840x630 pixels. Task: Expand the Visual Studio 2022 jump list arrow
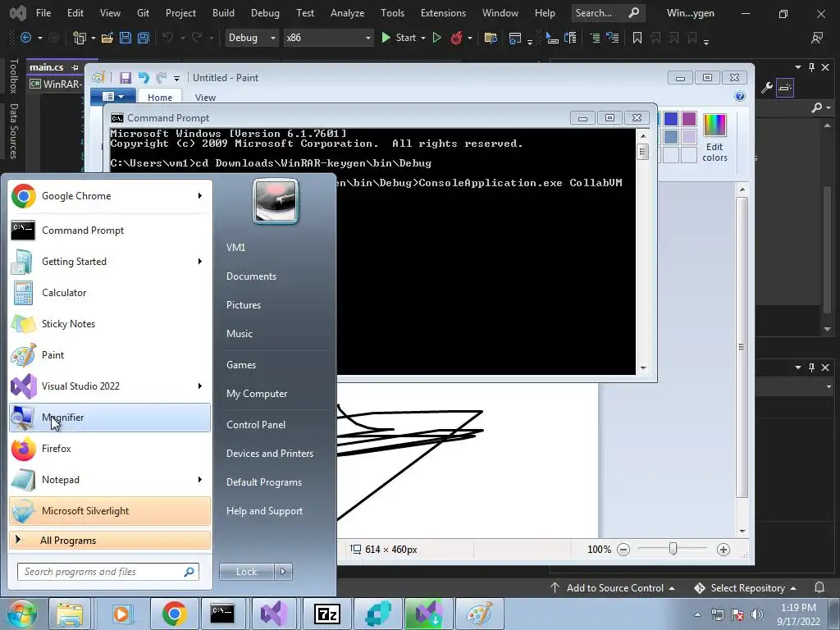200,386
